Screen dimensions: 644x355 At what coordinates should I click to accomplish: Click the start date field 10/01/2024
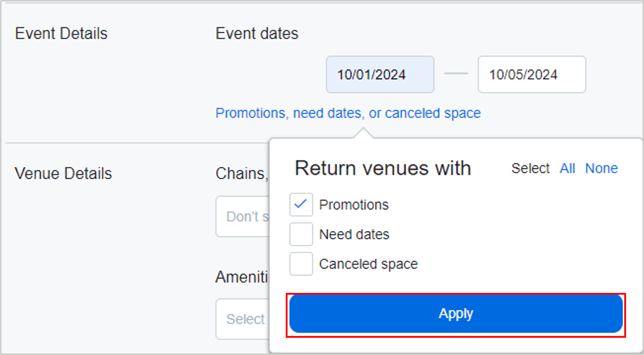(380, 75)
